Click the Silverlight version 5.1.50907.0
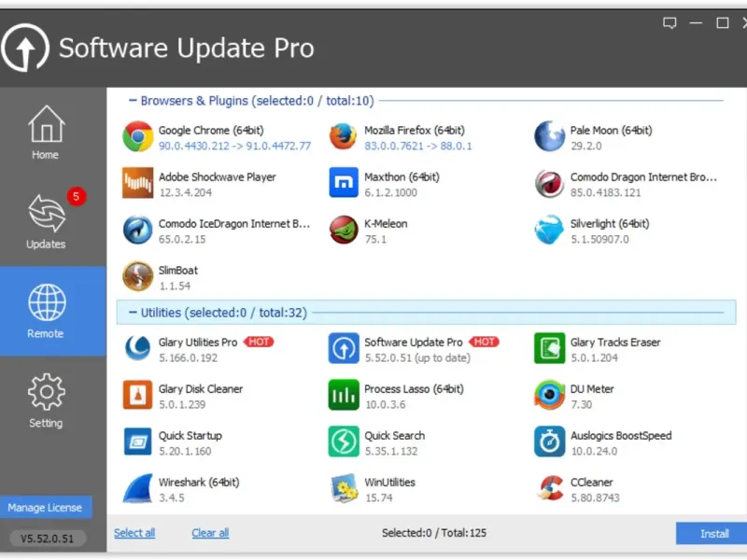The image size is (747, 560). (x=599, y=239)
